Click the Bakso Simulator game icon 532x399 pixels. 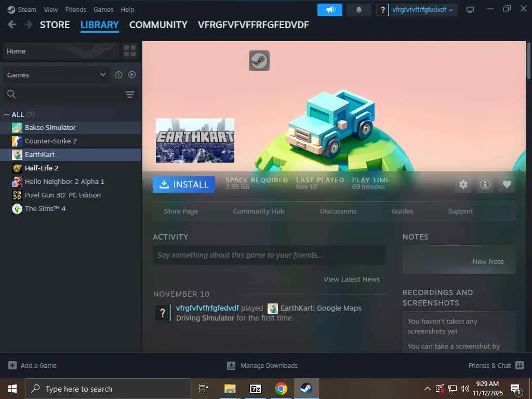(x=17, y=128)
